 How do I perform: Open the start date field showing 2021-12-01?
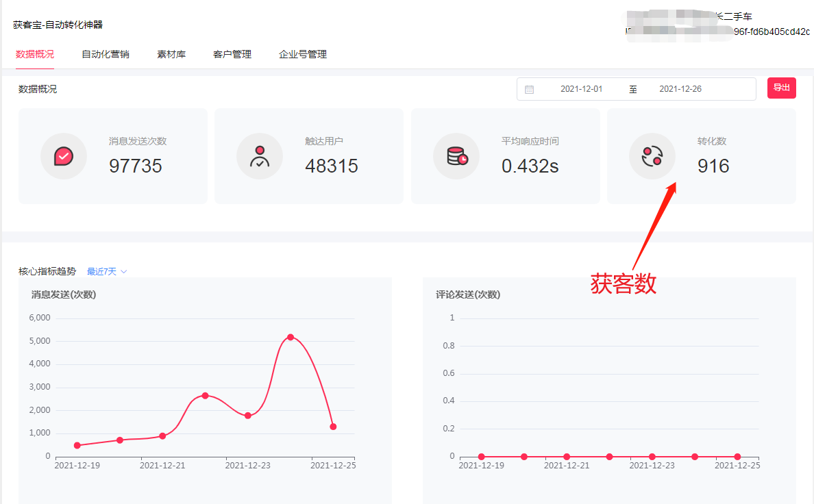(x=581, y=88)
